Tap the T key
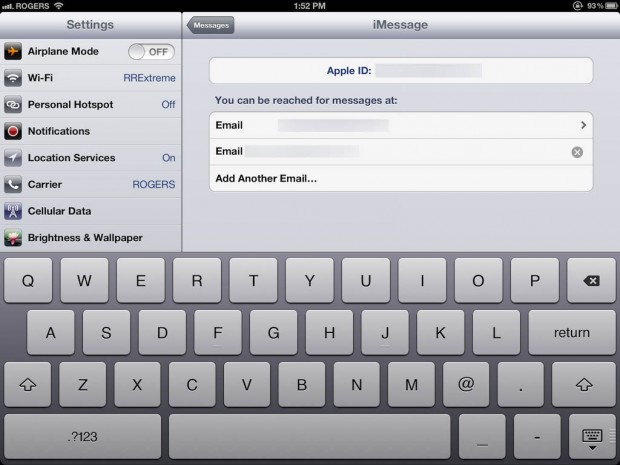620x465 pixels. tap(253, 281)
